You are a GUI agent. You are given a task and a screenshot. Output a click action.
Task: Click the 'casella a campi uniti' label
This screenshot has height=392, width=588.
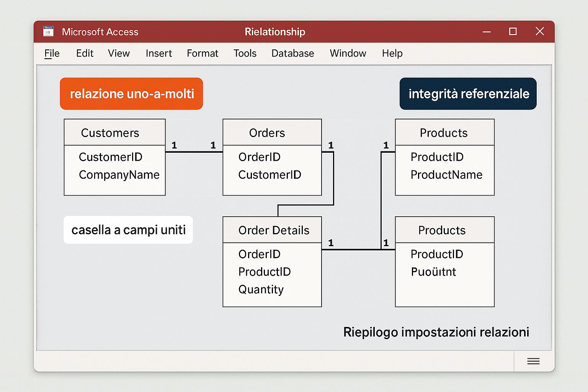click(x=128, y=230)
